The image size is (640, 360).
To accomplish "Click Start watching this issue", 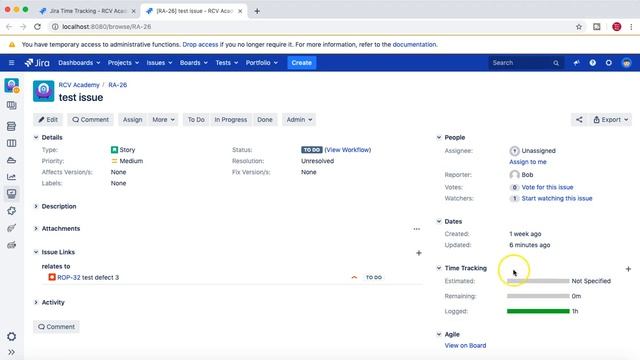I will 557,198.
